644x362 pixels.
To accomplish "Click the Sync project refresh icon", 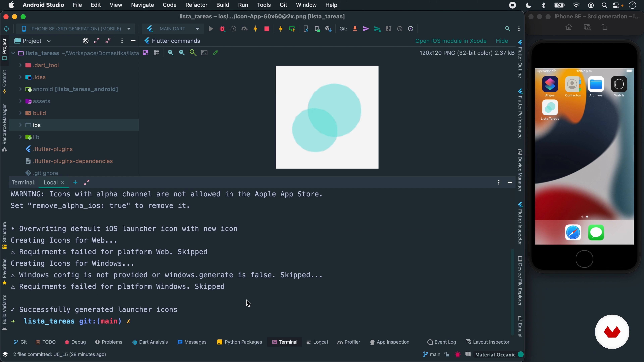I will point(6,29).
